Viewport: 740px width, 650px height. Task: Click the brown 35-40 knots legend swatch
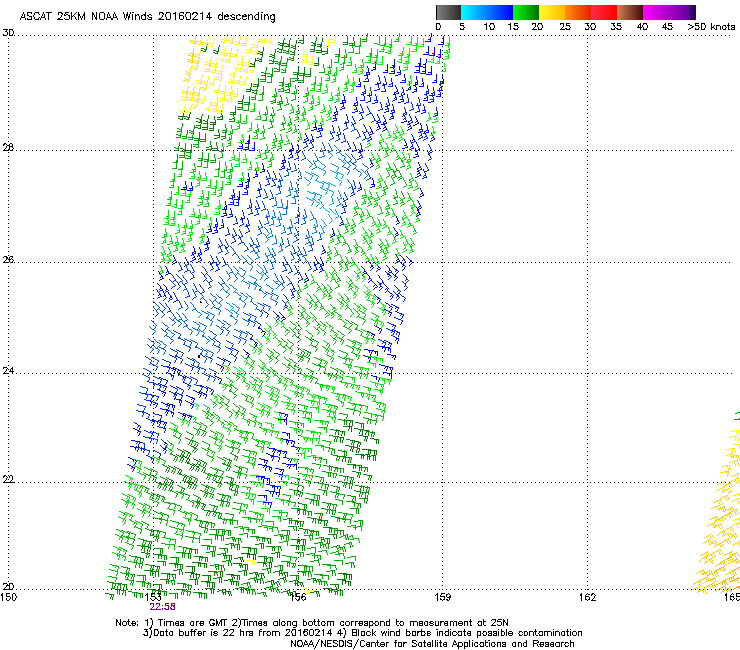click(630, 12)
